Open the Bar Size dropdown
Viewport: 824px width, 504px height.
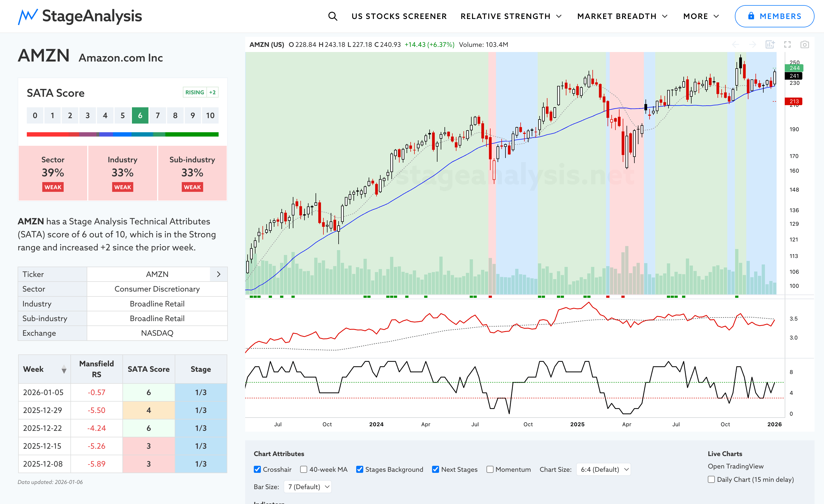[x=308, y=487]
